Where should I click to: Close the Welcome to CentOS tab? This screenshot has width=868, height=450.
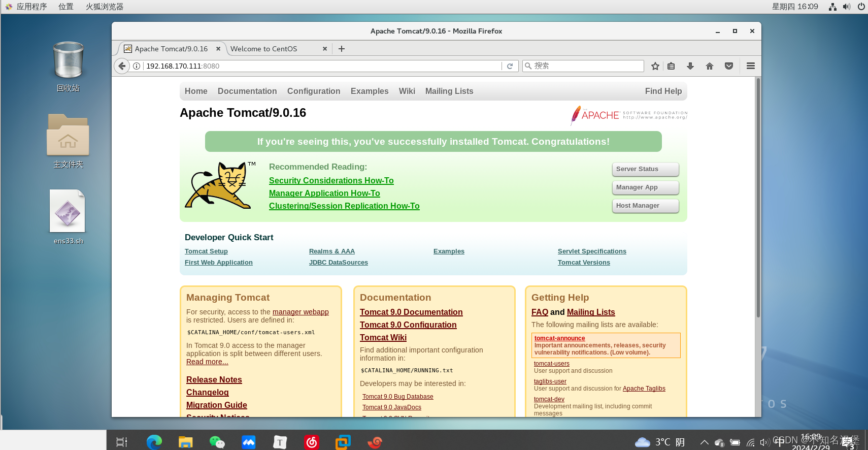click(325, 49)
